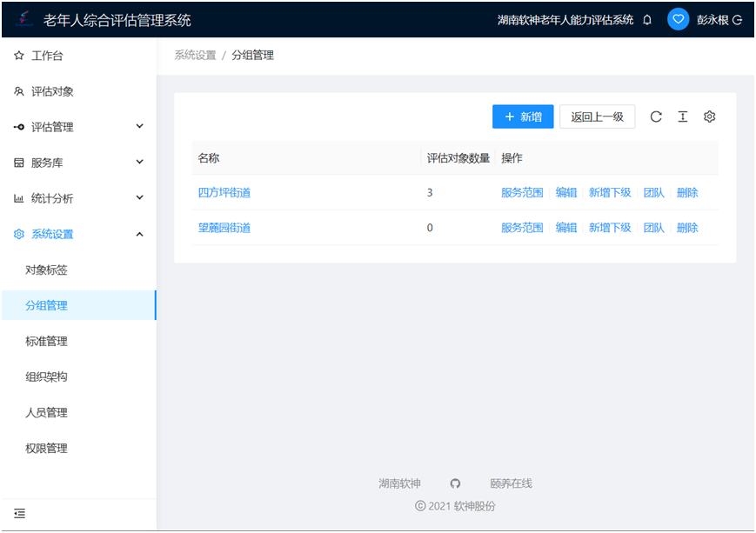
Task: Click the GitHub icon in footer
Action: [x=455, y=483]
